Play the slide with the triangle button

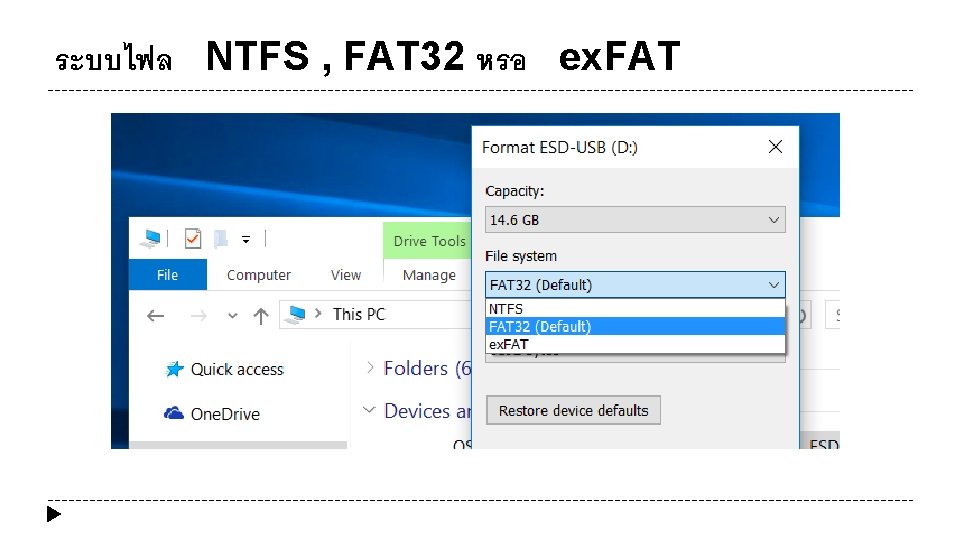coord(54,515)
